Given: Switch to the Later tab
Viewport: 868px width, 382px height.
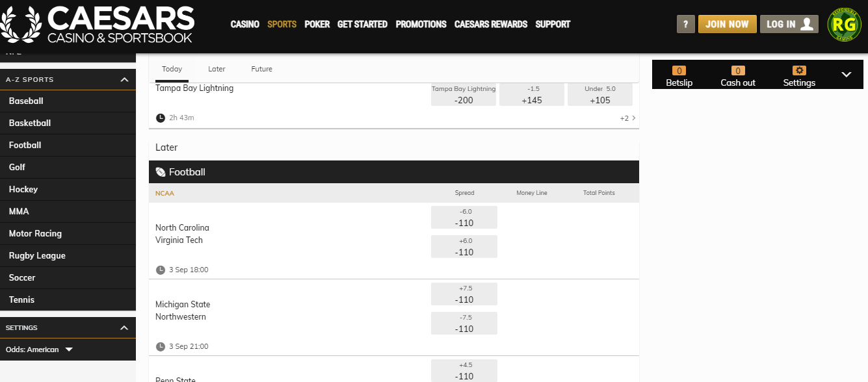Looking at the screenshot, I should [x=217, y=69].
